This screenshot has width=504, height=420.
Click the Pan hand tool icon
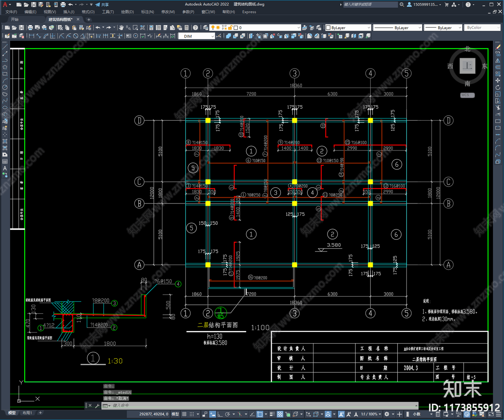(x=121, y=28)
